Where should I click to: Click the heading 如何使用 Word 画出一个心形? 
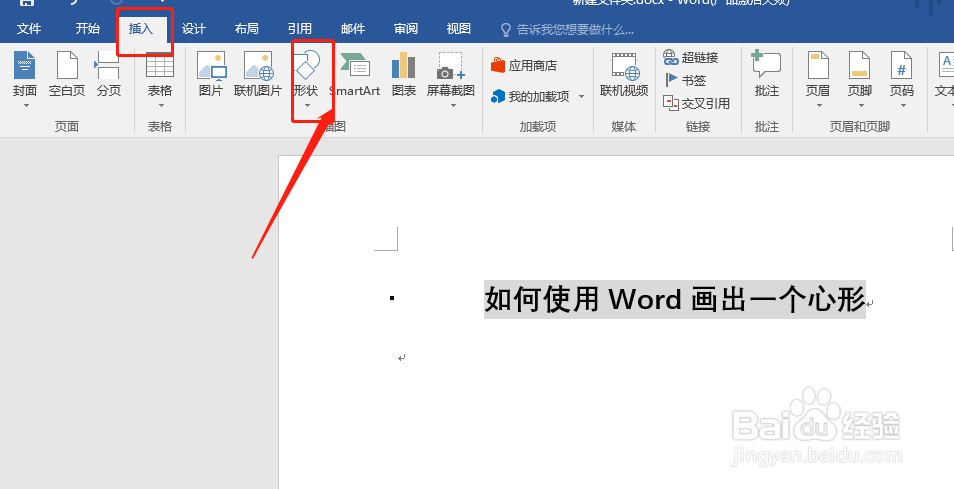click(675, 299)
